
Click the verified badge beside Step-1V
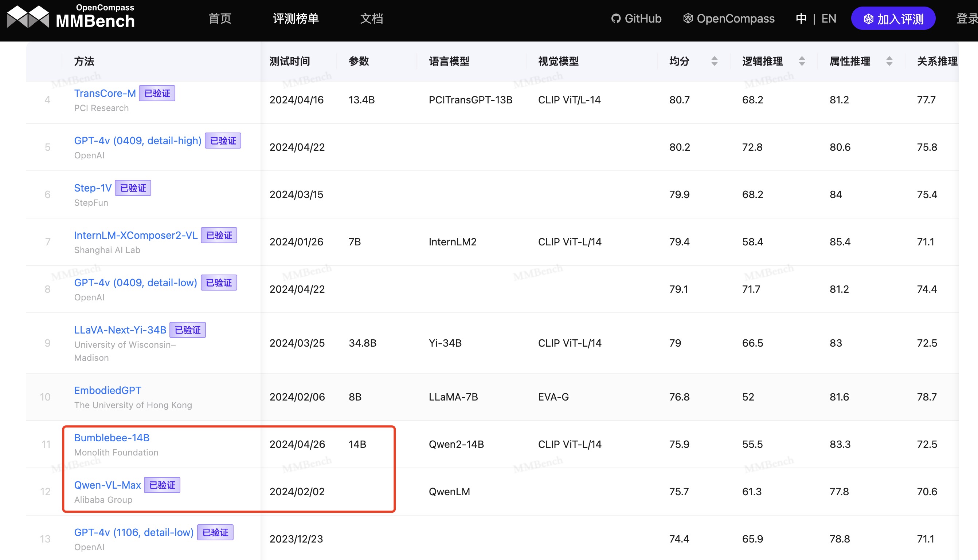133,188
